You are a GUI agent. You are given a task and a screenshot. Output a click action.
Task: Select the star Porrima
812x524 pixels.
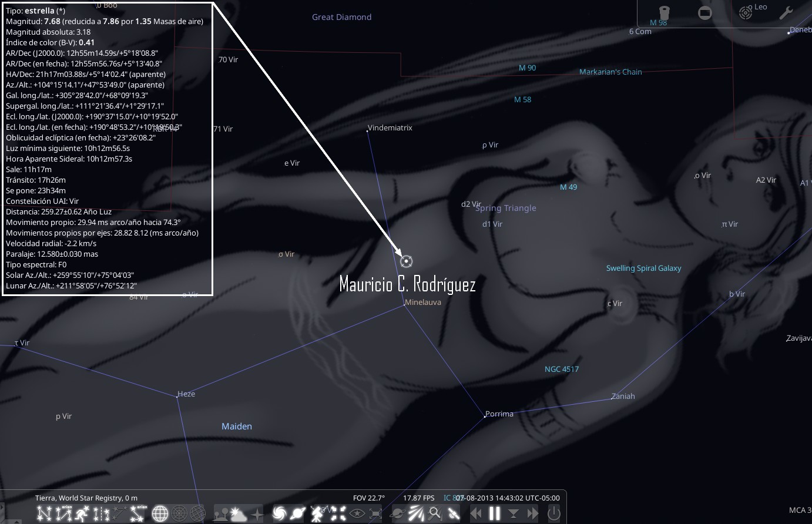(485, 416)
